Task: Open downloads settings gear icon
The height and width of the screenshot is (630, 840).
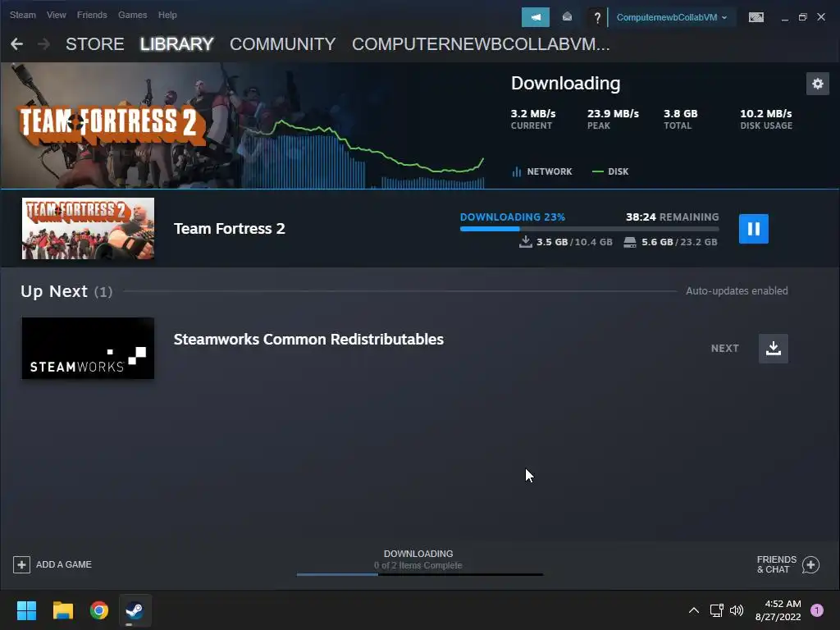Action: (818, 84)
